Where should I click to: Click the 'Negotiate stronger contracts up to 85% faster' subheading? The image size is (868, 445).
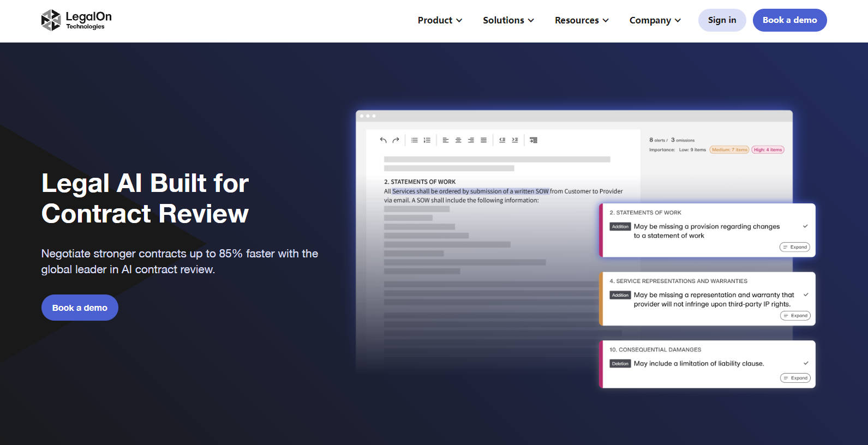[x=179, y=261]
